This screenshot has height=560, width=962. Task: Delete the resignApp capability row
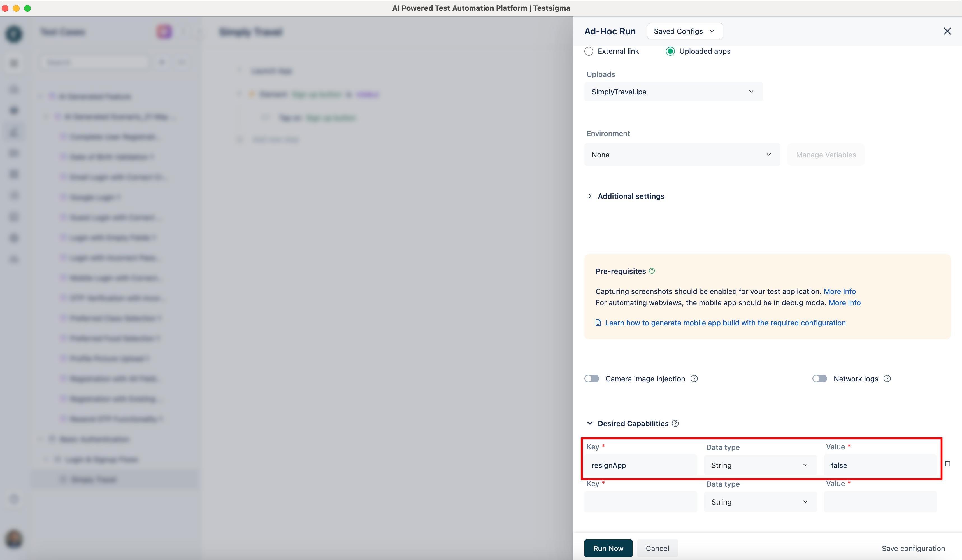pos(947,464)
